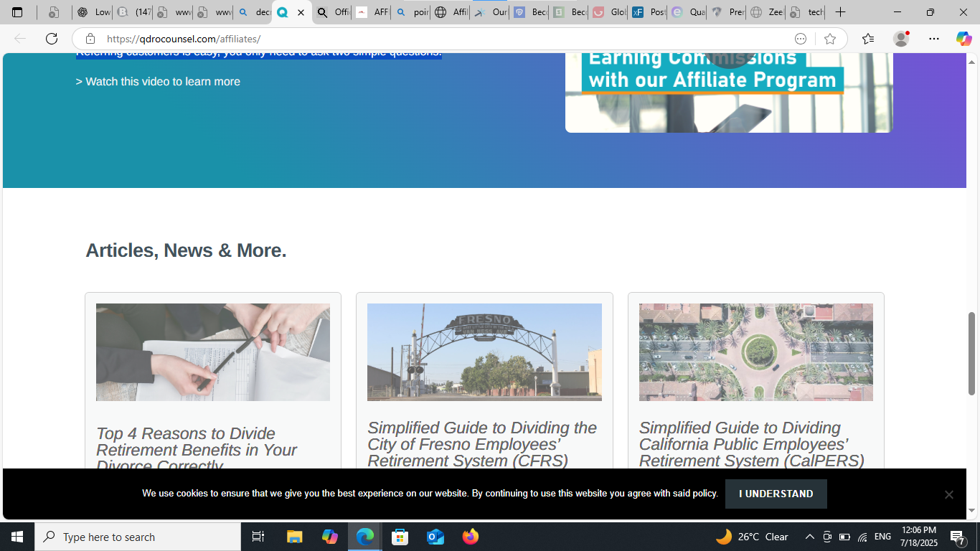Open the Fresno CFRS guide article title
980x551 pixels.
pyautogui.click(x=482, y=444)
